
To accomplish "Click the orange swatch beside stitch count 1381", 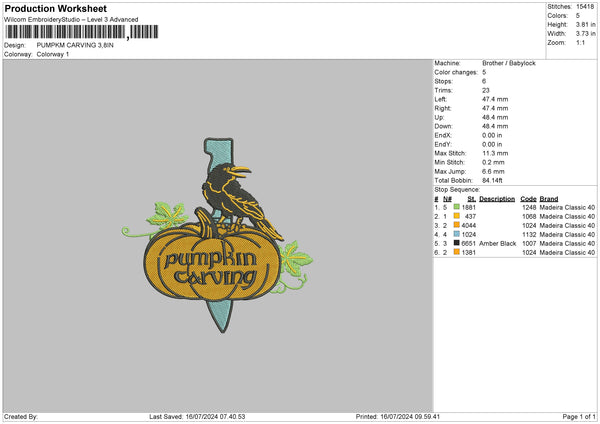I will (457, 252).
